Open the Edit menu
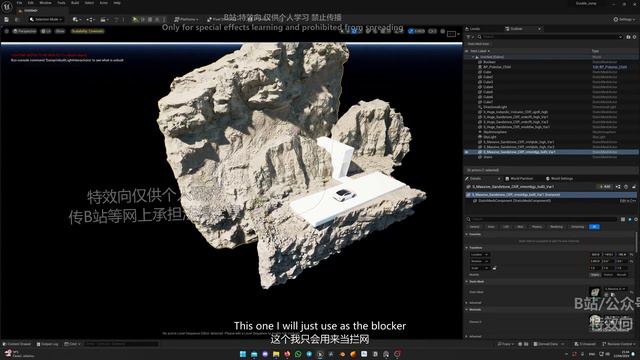Image resolution: width=640 pixels, height=360 pixels. pos(31,3)
